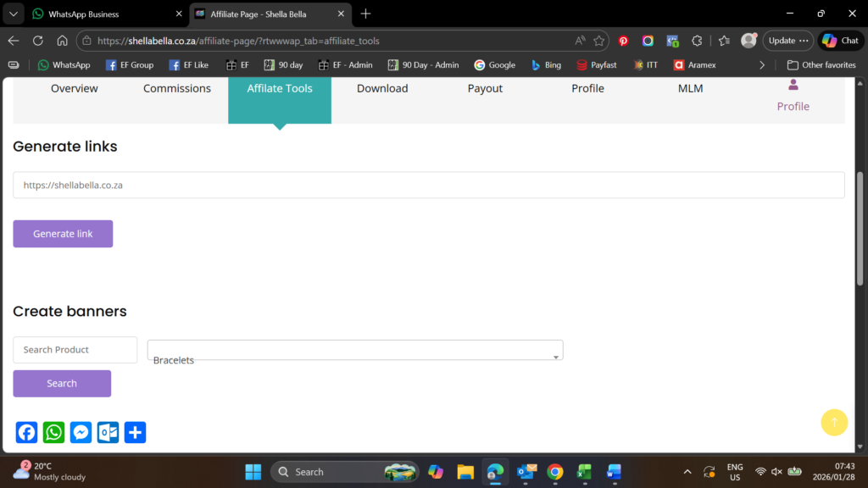The width and height of the screenshot is (868, 488).
Task: Open the Pinterest extension icon
Action: click(623, 41)
